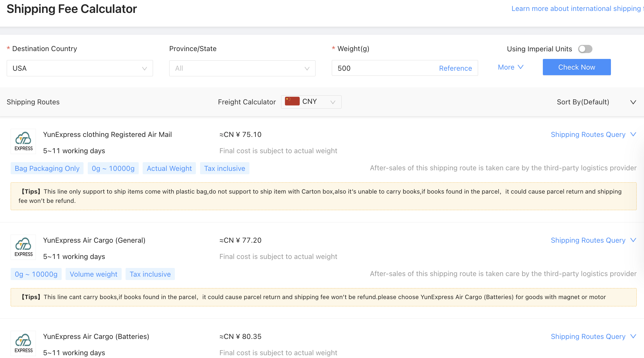This screenshot has height=358, width=644.
Task: Open the CNY currency dropdown
Action: (311, 102)
